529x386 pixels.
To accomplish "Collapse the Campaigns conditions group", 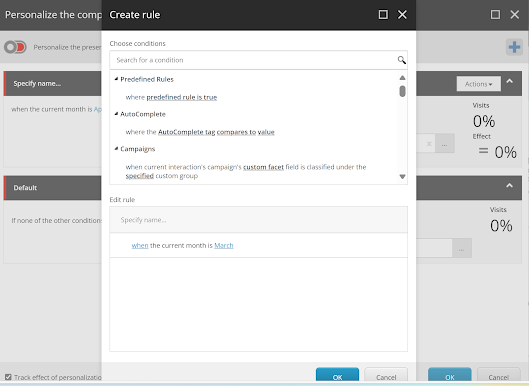I will (x=116, y=148).
